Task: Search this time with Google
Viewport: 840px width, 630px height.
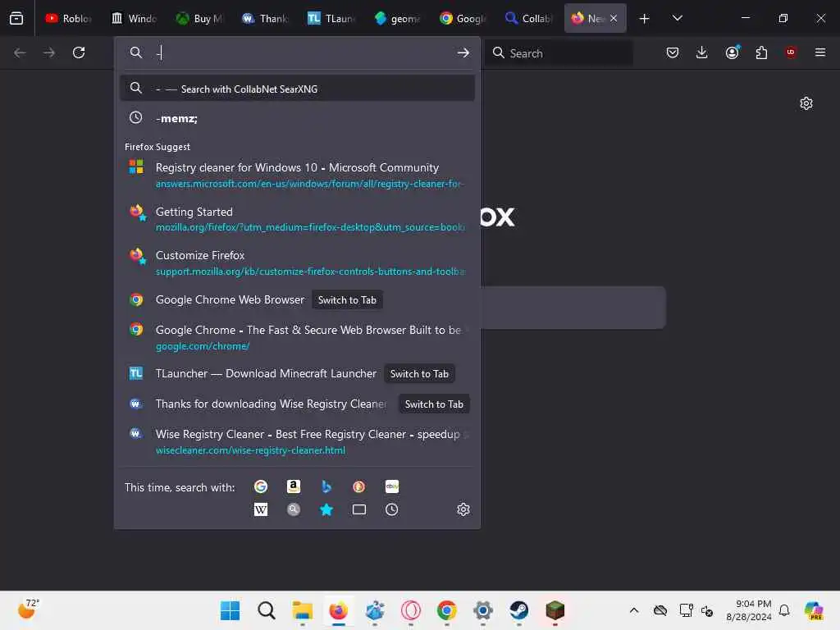Action: [261, 486]
